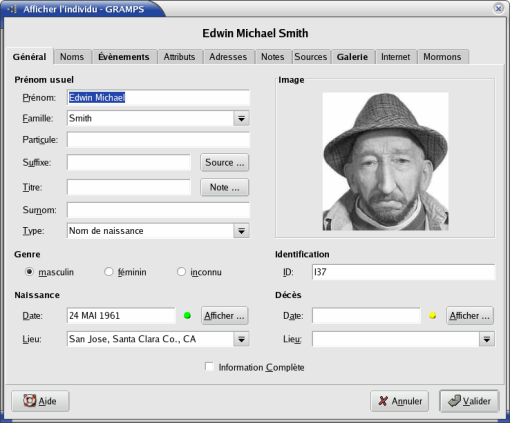
Task: Expand the death Lieu place dropdown
Action: [487, 339]
